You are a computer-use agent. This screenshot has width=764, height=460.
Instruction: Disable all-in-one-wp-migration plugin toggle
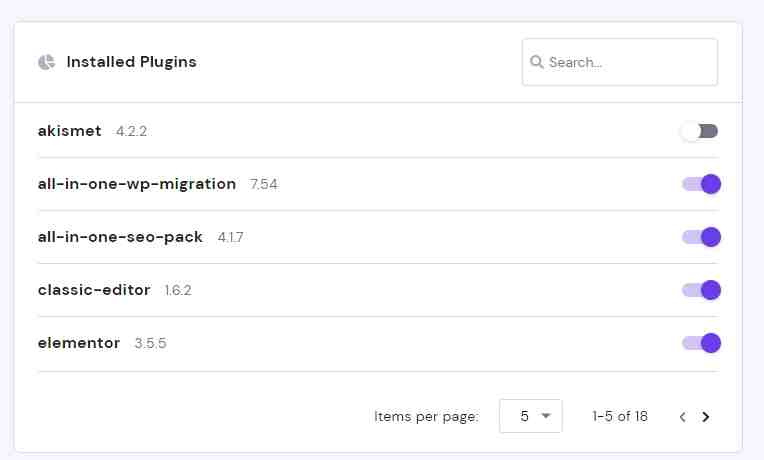702,184
